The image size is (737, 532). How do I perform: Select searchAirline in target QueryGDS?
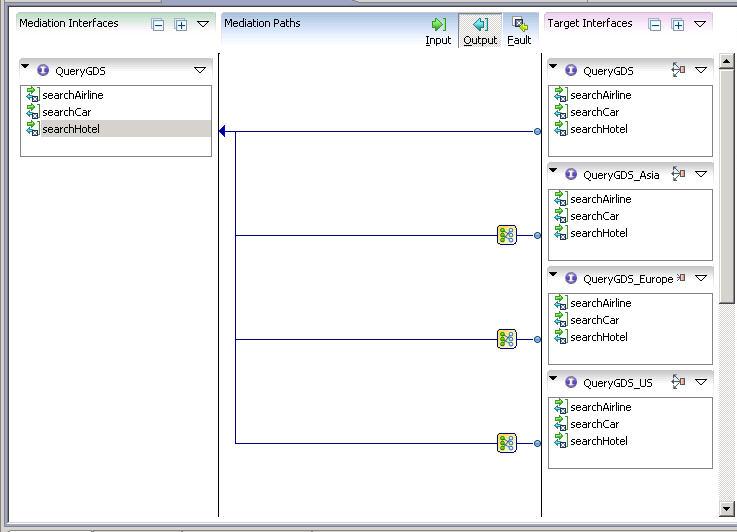pyautogui.click(x=601, y=95)
